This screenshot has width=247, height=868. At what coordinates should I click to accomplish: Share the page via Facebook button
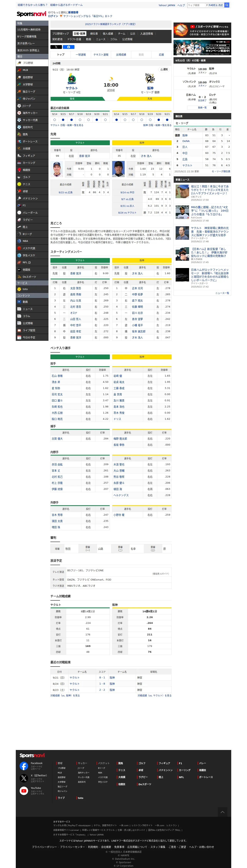[69, 47]
